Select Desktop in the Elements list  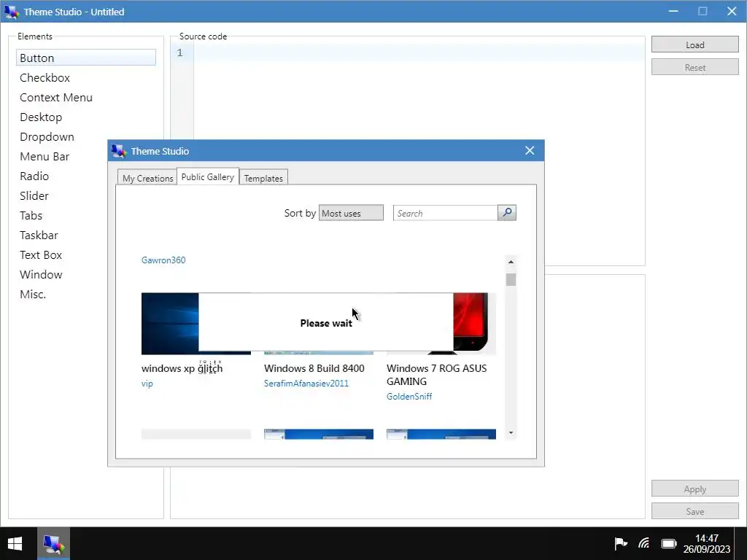tap(86, 117)
